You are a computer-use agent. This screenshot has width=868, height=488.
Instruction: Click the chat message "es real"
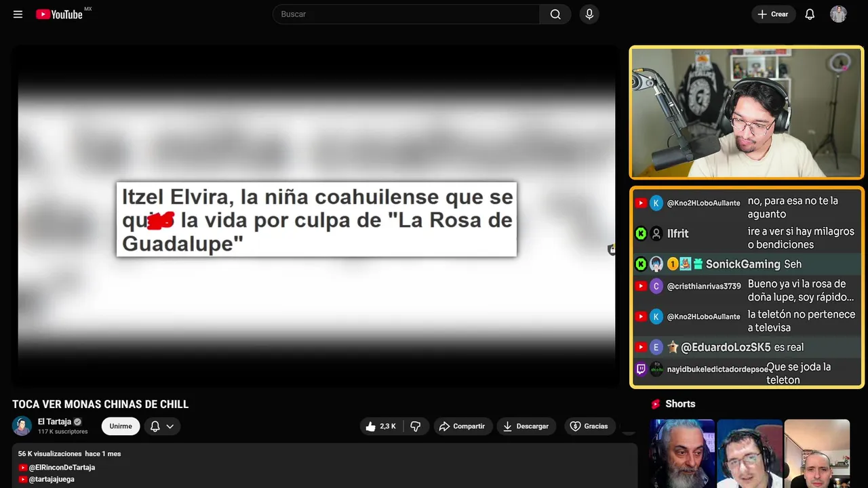coord(789,347)
